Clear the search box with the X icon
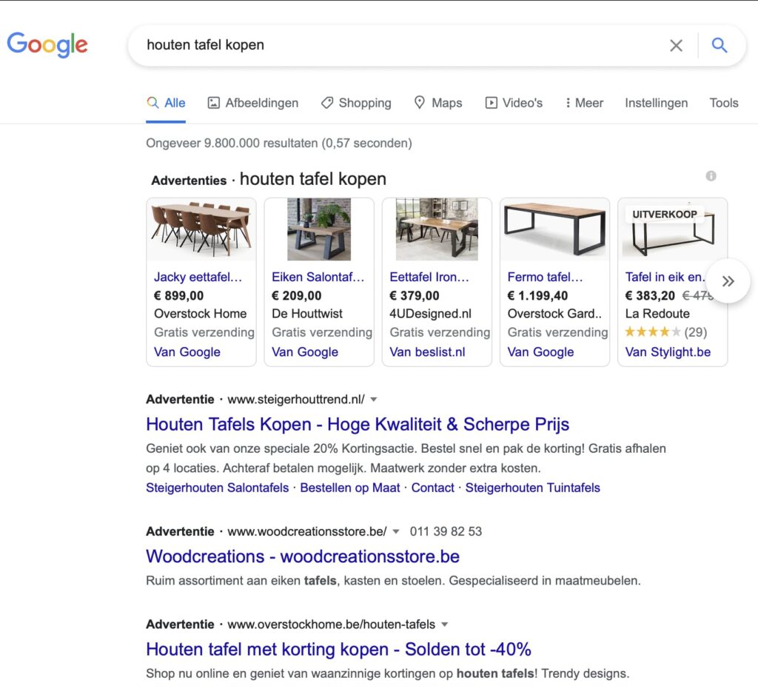 coord(676,45)
